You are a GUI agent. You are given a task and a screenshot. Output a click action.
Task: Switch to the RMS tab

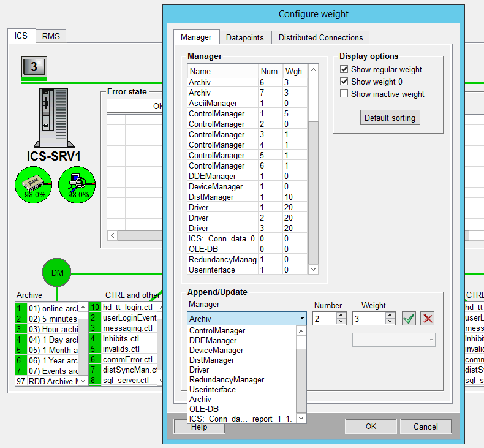pyautogui.click(x=51, y=36)
